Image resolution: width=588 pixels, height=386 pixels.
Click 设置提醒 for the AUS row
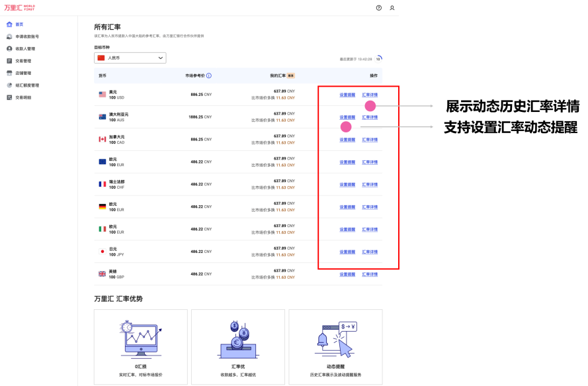[x=347, y=117]
